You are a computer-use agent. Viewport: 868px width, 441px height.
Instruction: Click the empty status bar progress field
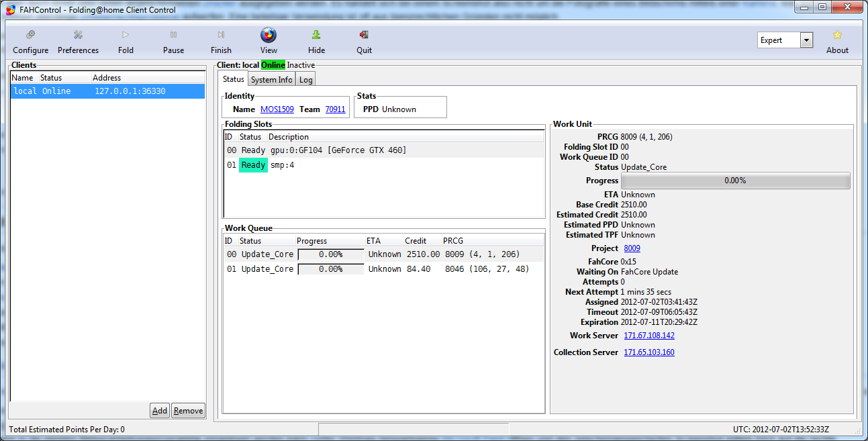click(x=413, y=430)
